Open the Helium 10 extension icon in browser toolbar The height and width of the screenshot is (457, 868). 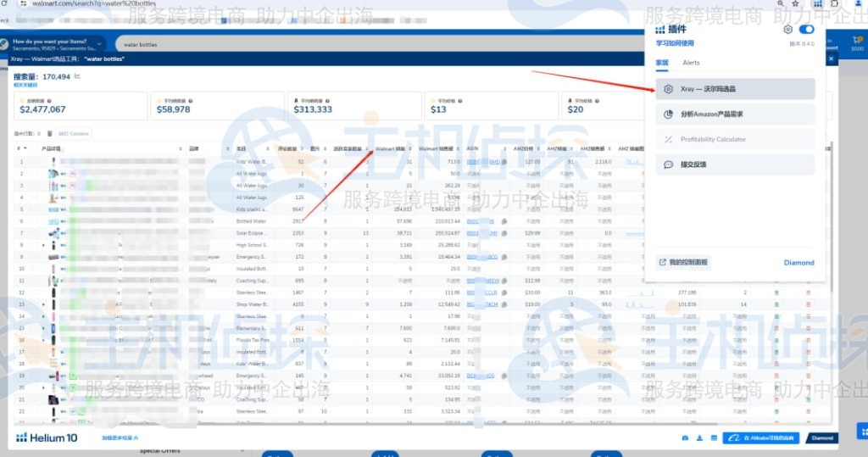click(817, 3)
